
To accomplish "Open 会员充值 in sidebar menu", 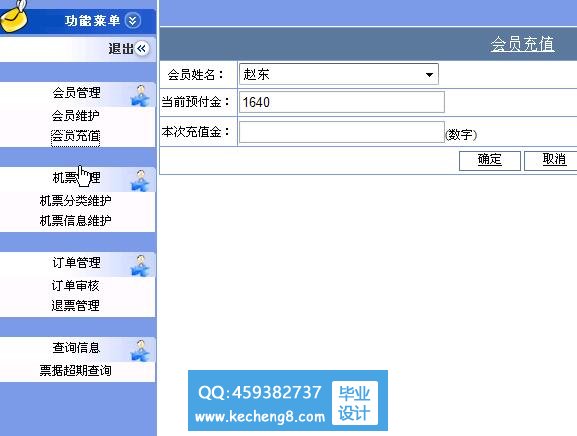I will tap(75, 136).
